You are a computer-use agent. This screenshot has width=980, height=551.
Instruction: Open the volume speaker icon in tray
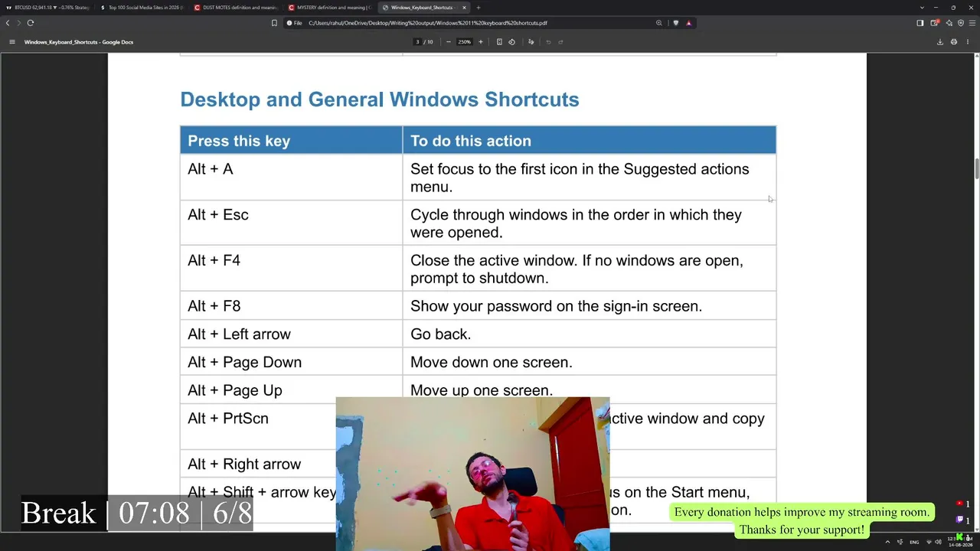pos(938,542)
